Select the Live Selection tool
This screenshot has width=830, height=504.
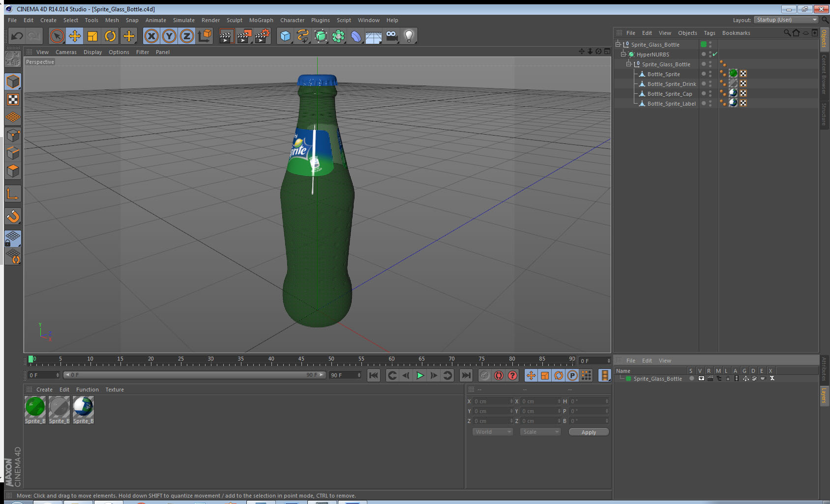[57, 36]
